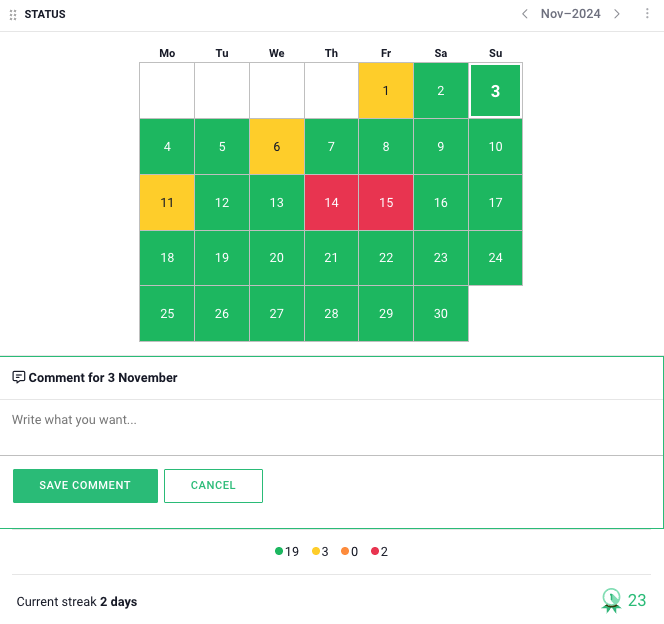Viewport: 664px width, 624px height.
Task: Click the orange status count dot
Action: point(345,551)
